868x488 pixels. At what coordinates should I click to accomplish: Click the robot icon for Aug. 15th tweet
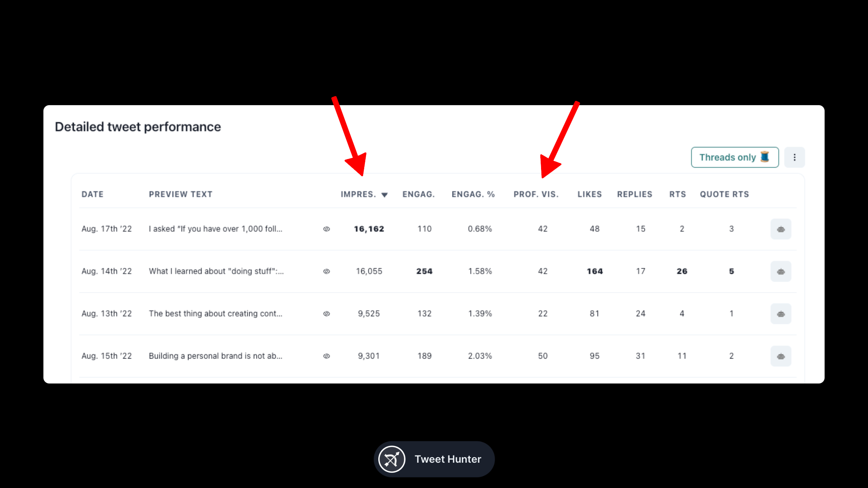781,356
